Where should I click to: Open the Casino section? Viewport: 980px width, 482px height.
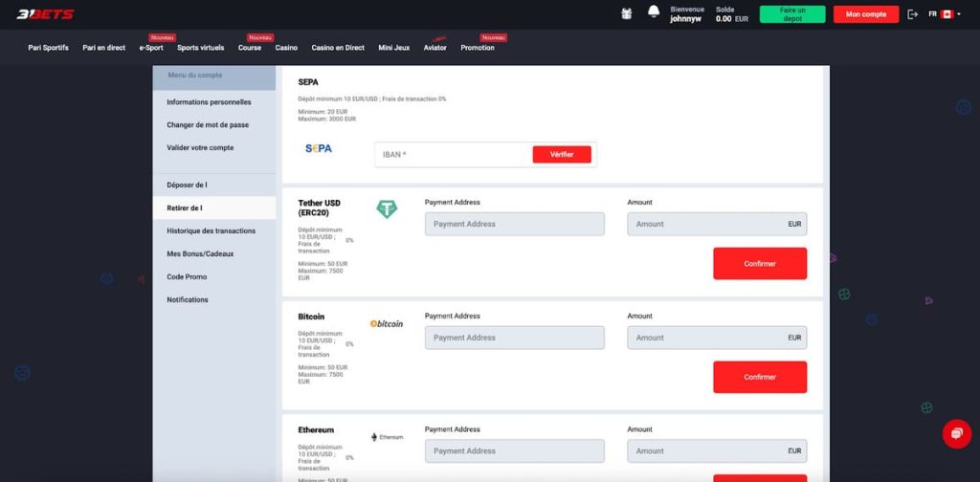pyautogui.click(x=286, y=48)
